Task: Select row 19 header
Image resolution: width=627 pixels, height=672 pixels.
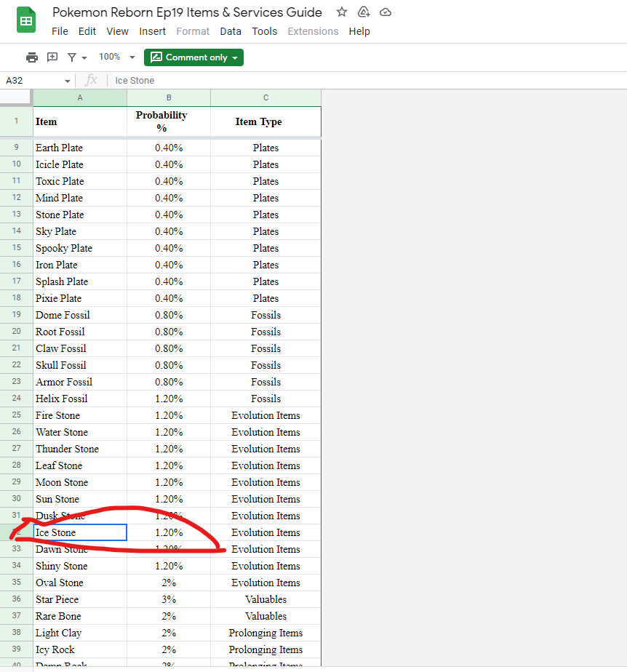Action: (16, 315)
